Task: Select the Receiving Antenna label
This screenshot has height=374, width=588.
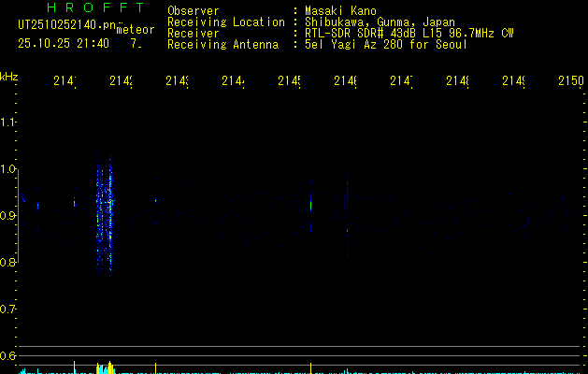Action: click(222, 45)
